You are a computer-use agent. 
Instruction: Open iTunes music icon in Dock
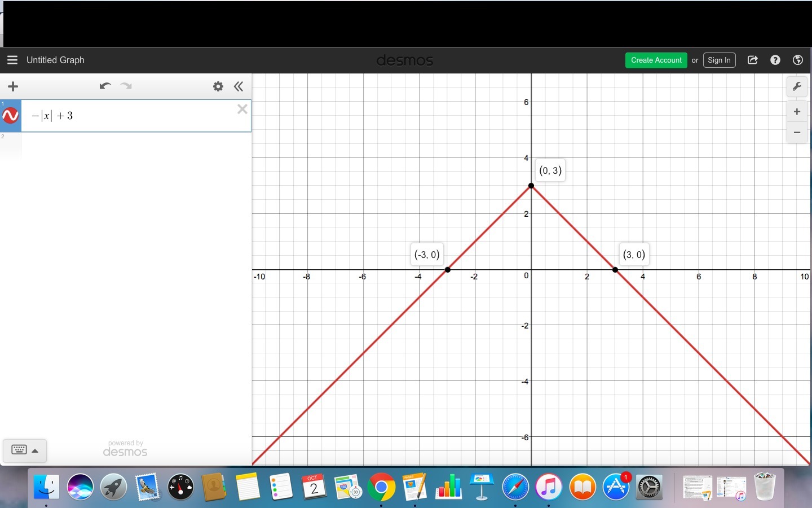(549, 487)
